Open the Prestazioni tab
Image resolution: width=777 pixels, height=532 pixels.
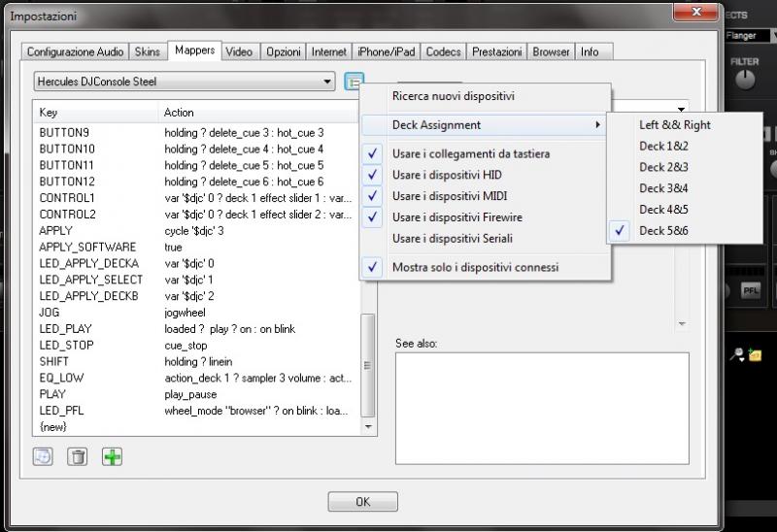pos(496,52)
